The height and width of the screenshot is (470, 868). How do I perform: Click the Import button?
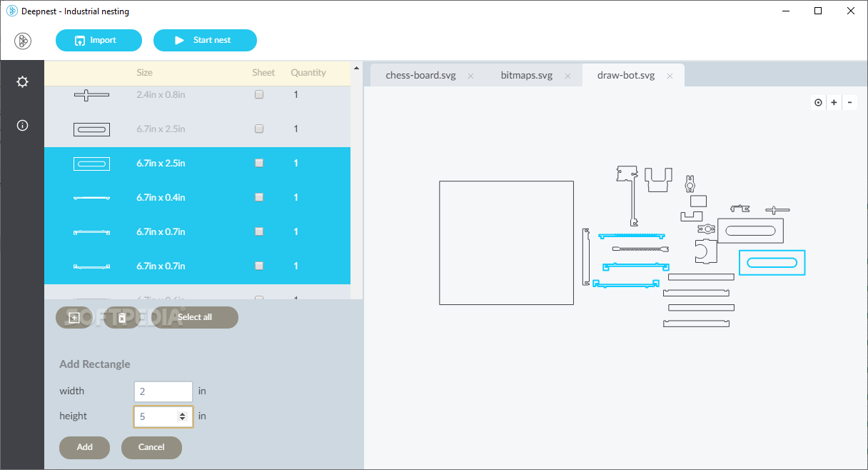[99, 40]
